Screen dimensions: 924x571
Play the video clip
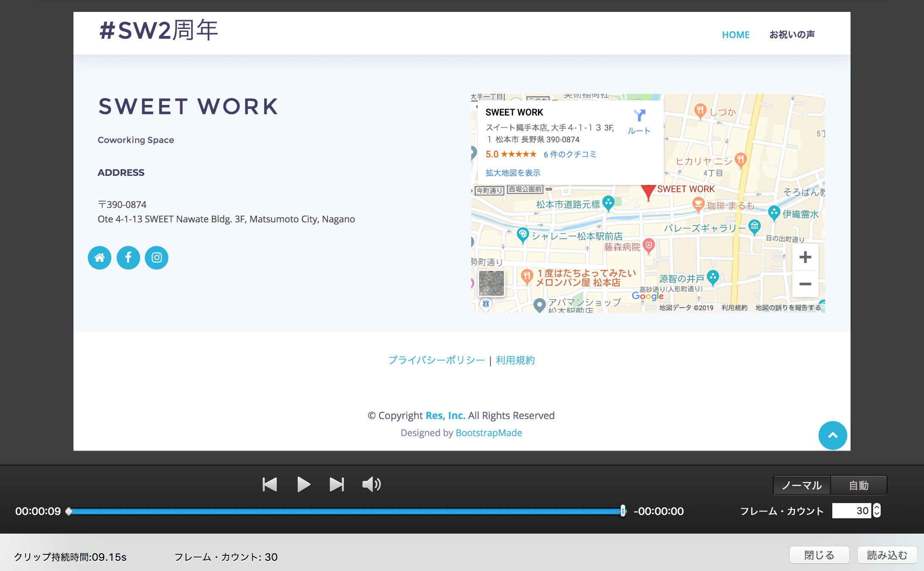point(304,484)
